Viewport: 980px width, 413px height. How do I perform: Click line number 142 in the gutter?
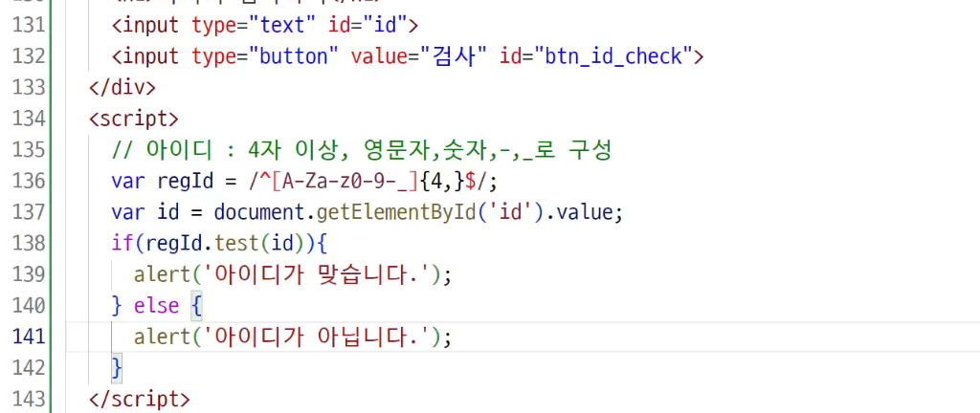(x=29, y=368)
